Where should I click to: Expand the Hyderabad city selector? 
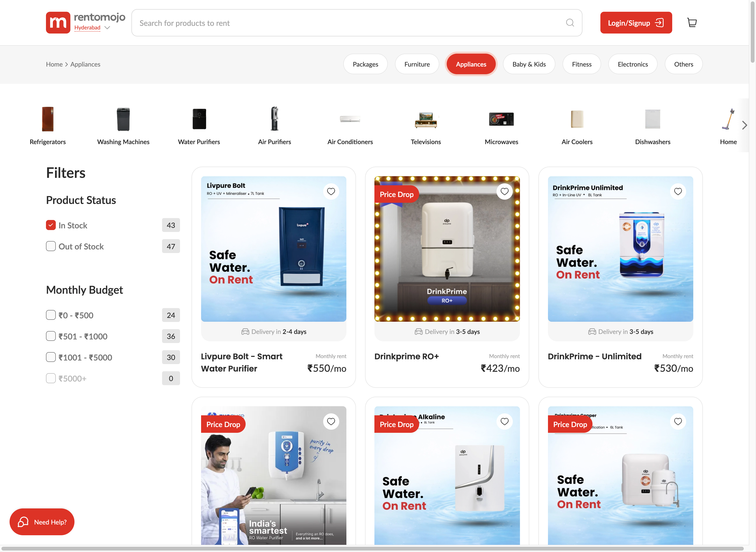[92, 28]
